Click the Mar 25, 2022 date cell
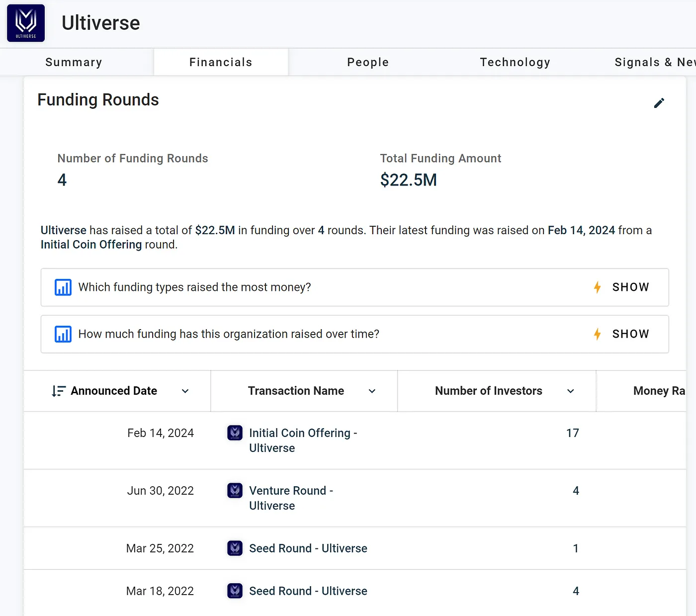 point(160,548)
